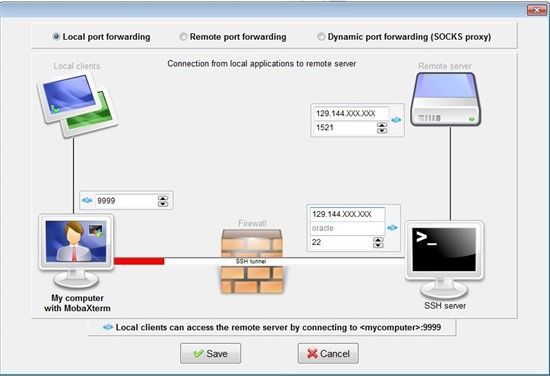Cancel the tunnel dialog
The width and height of the screenshot is (550, 376).
[x=328, y=353]
